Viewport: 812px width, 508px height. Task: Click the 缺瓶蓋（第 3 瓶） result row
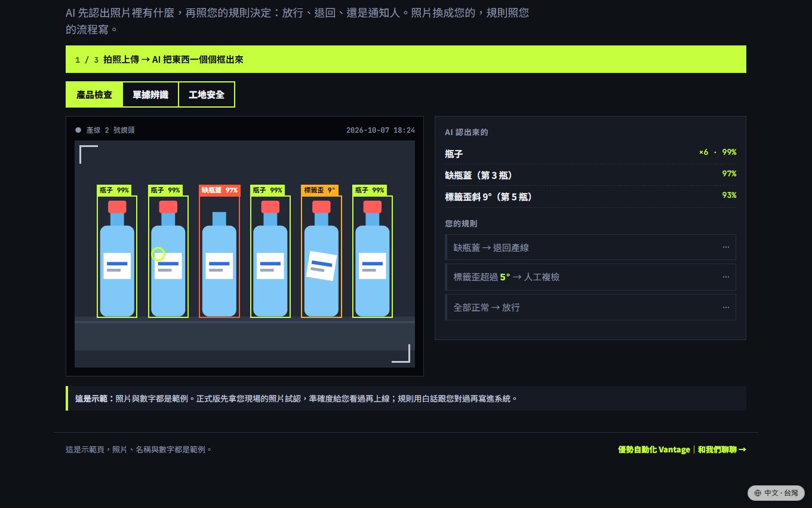pos(590,175)
